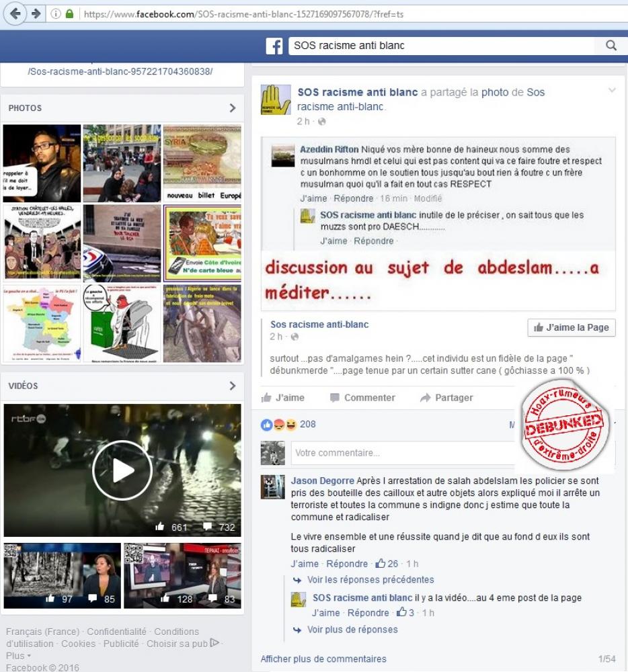
Task: Open the Sos-racisme-anti-blanc-957221704360838 link
Action: coord(120,71)
